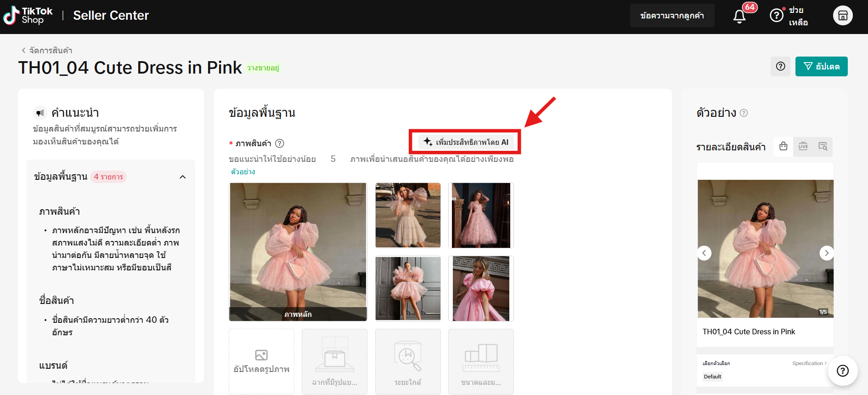Click เพิ่มประสิทธิภาพโดย AI button
868x395 pixels.
tap(465, 142)
